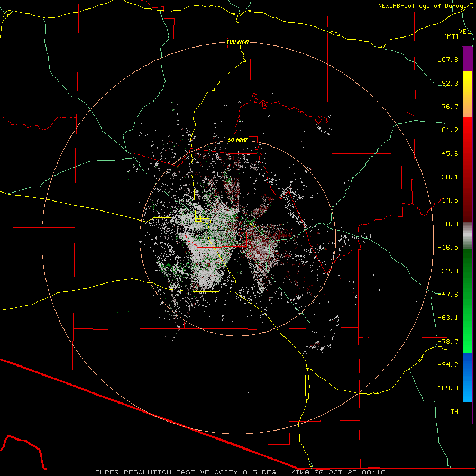This screenshot has width=476, height=476.
Task: Select the -47.6 legend value
Action: tap(448, 295)
